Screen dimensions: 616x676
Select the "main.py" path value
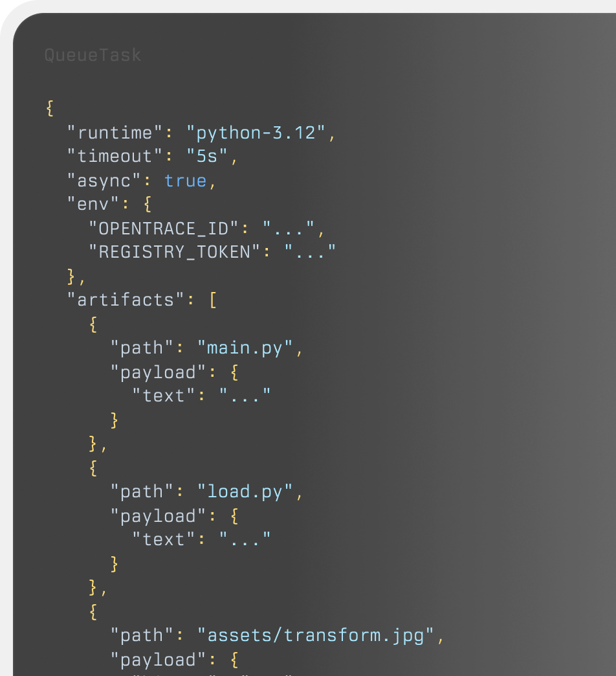(x=245, y=348)
